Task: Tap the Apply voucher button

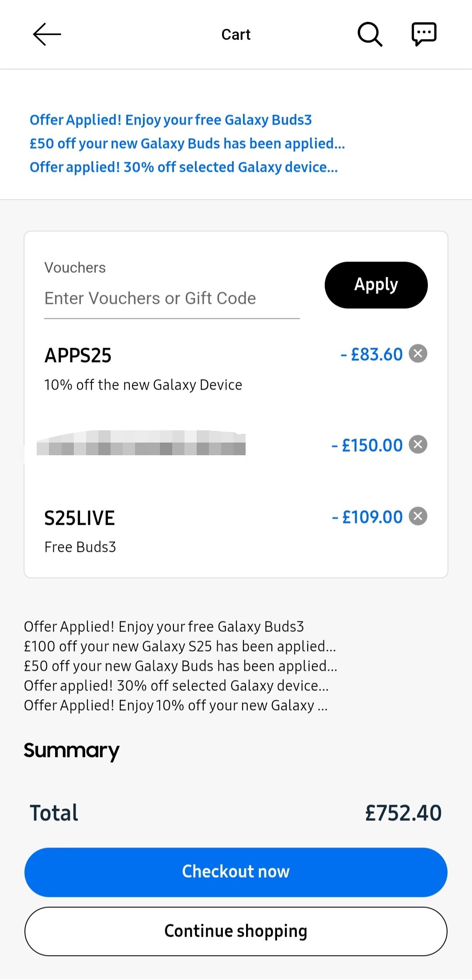Action: pyautogui.click(x=376, y=285)
